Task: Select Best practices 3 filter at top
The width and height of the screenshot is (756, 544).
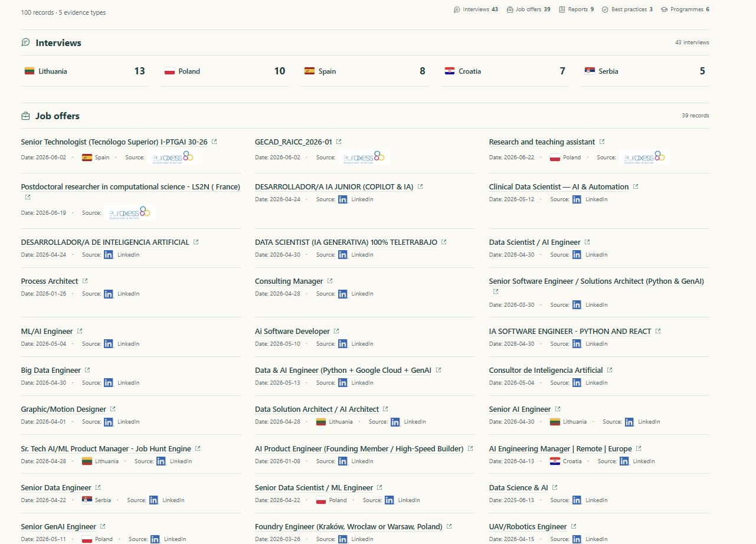Action: click(627, 9)
